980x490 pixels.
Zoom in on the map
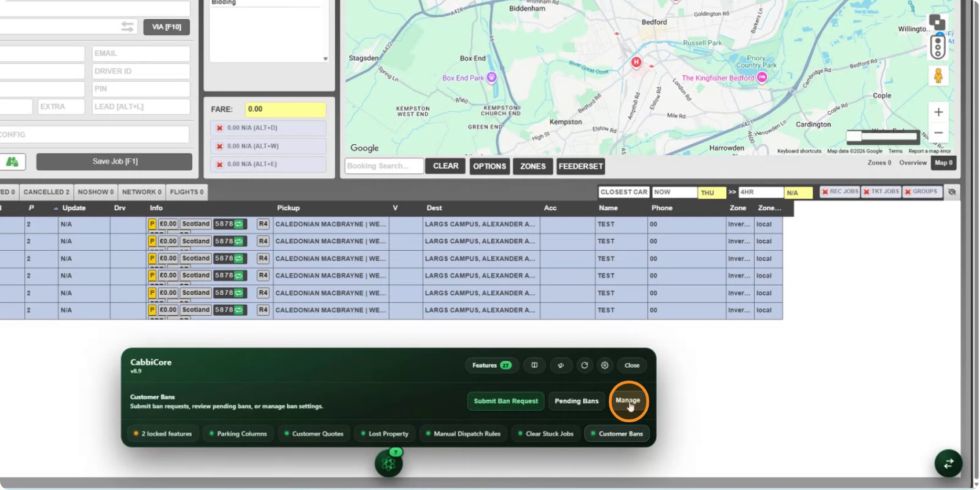pyautogui.click(x=939, y=112)
